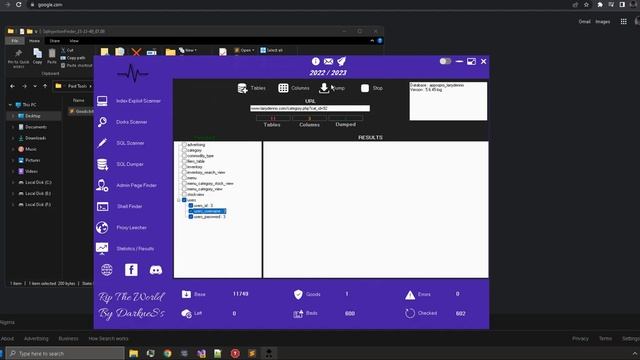640x360 pixels.
Task: Click the Windows taskbar search box
Action: [x=66, y=353]
